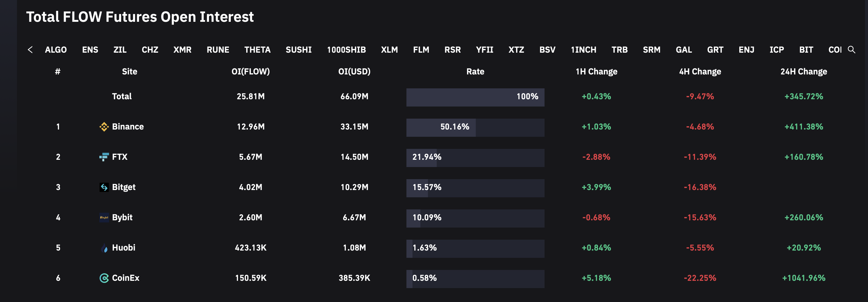868x302 pixels.
Task: Click the Bybit exchange logo
Action: (104, 218)
